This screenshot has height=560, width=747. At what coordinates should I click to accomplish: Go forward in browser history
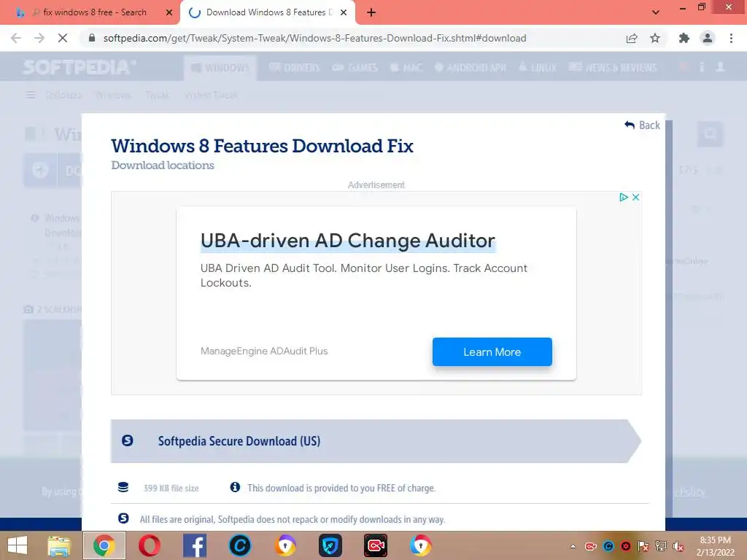click(39, 38)
